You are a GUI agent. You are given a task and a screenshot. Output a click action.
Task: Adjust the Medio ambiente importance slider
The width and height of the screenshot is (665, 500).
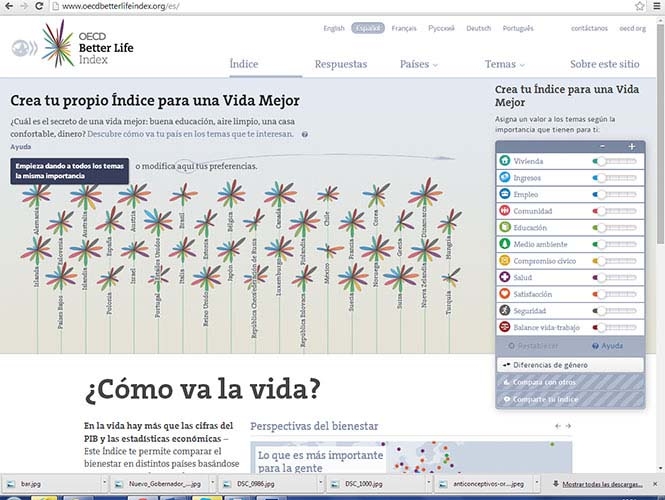(x=615, y=244)
